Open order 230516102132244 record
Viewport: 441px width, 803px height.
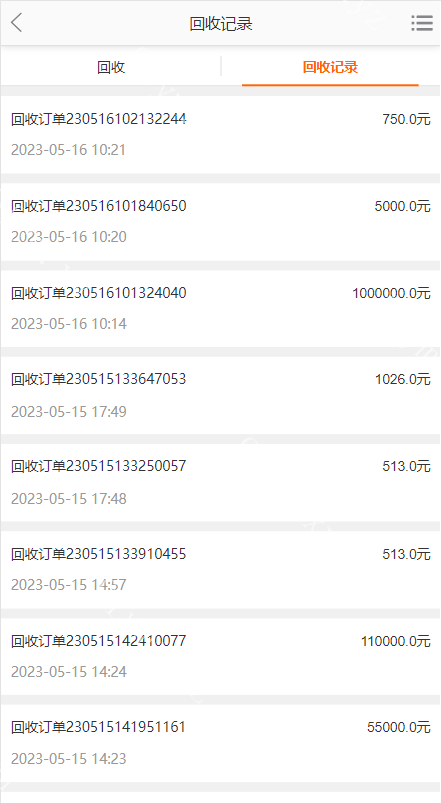(220, 135)
